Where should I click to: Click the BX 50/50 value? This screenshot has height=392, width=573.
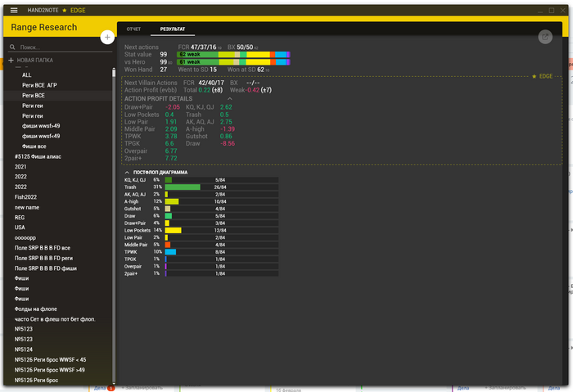(245, 47)
